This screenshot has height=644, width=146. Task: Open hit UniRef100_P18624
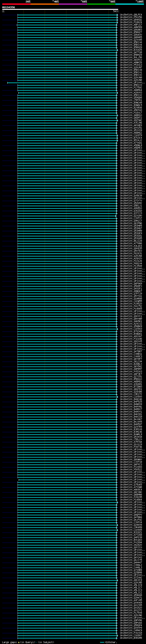click(x=131, y=22)
